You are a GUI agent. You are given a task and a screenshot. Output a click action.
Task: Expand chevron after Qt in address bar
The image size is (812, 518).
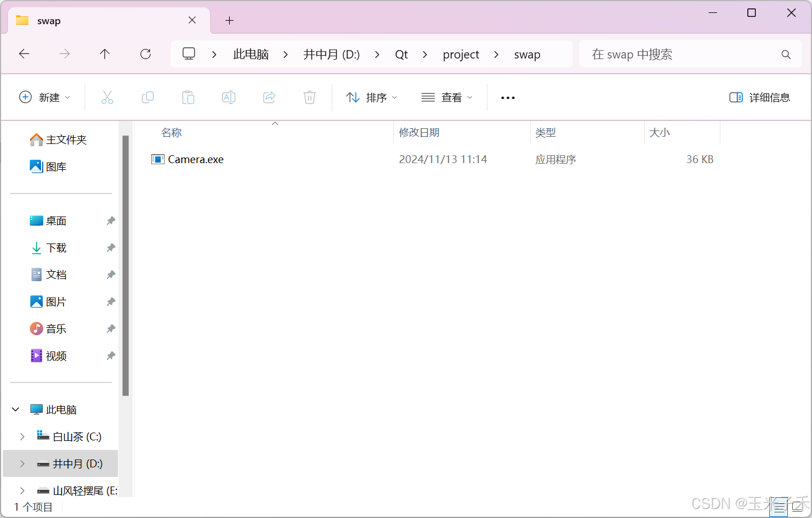425,55
